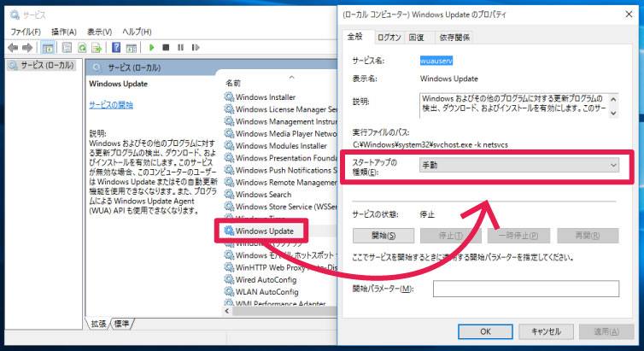Click the green Refresh toolbar icon
The image size is (644, 351).
click(x=82, y=48)
